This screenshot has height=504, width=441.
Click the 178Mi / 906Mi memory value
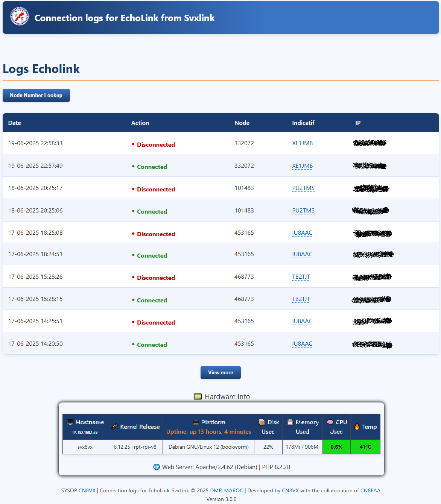303,447
